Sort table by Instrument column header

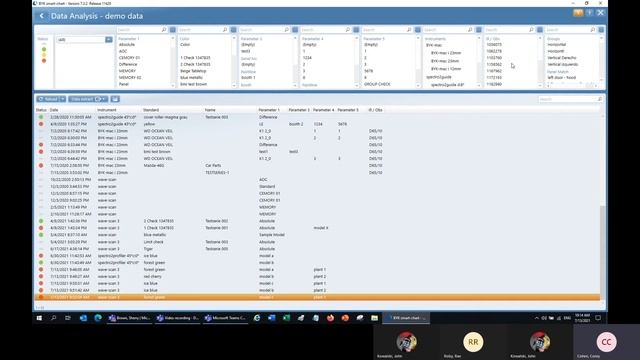coord(107,110)
